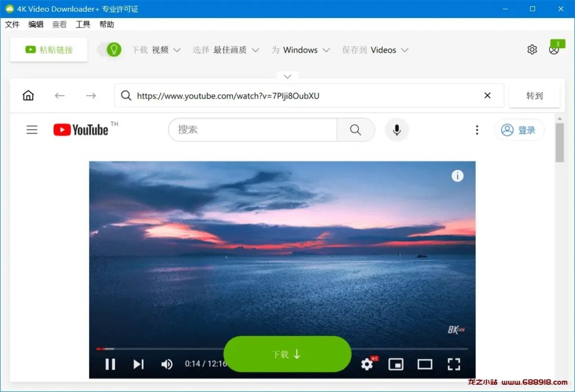Click the YouTube 搜索 search box
Viewport: 575px width, 392px height.
click(253, 129)
